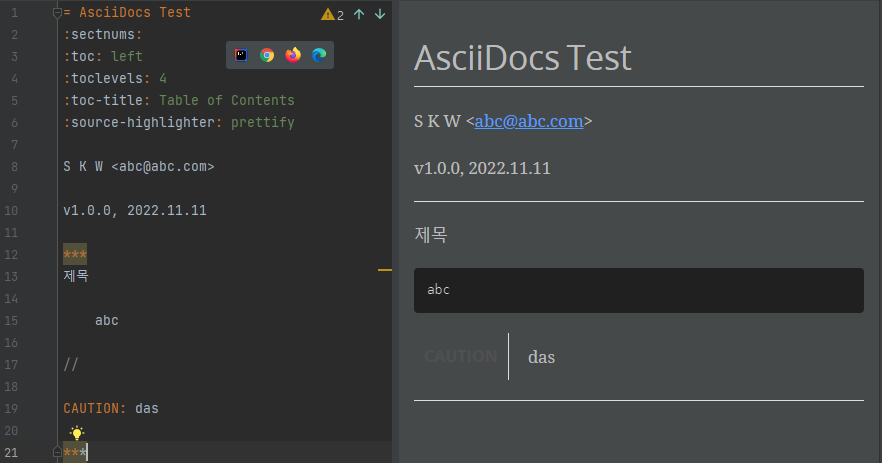Click line number 19 in gutter

click(11, 408)
